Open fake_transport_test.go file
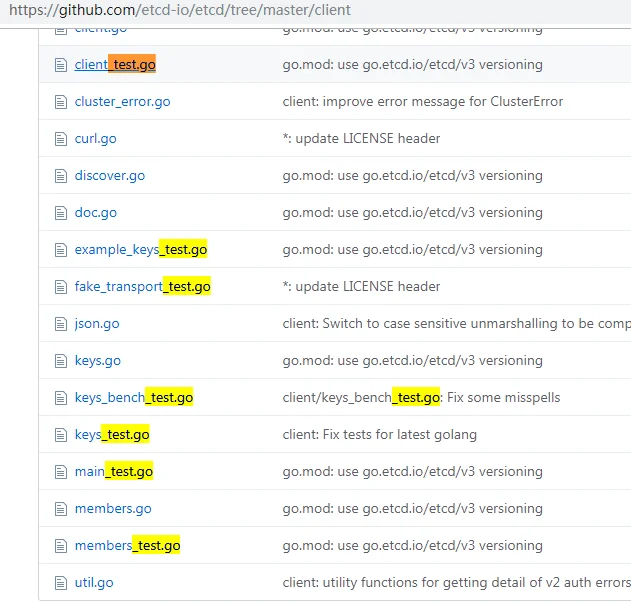 [x=142, y=287]
